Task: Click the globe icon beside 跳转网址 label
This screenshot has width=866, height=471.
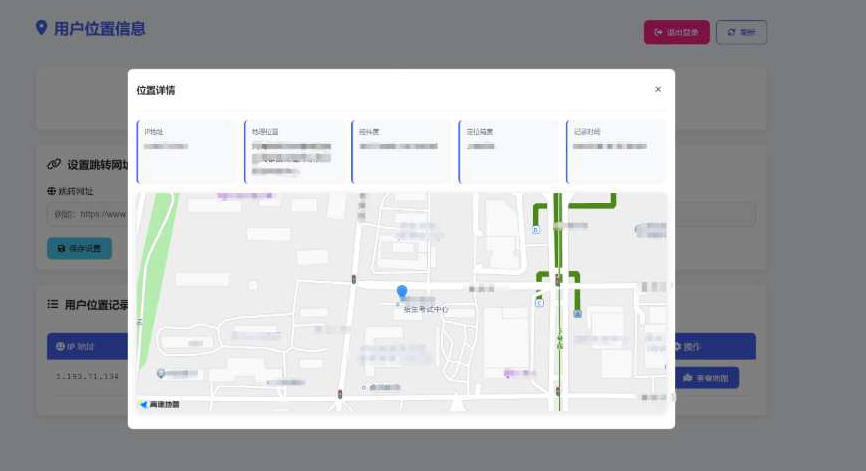Action: tap(51, 191)
